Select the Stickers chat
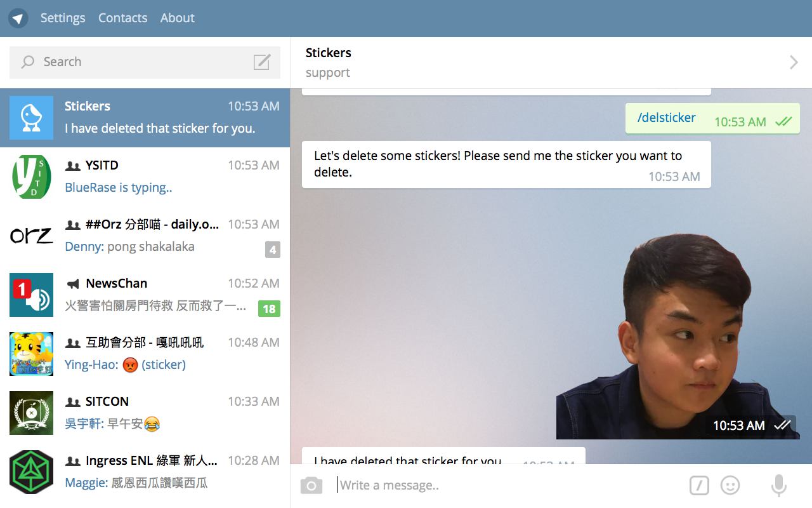Viewport: 812px width, 508px height. pyautogui.click(x=145, y=117)
